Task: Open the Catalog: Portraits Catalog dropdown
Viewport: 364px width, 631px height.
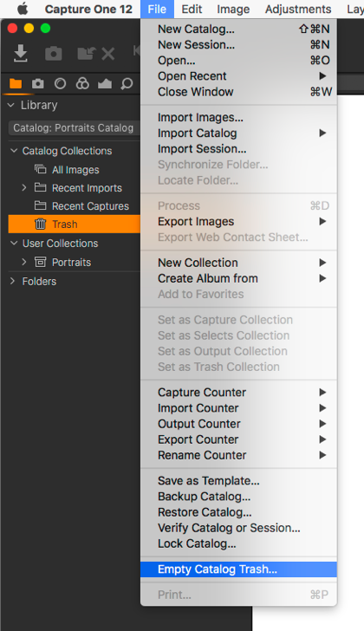Action: pos(74,128)
